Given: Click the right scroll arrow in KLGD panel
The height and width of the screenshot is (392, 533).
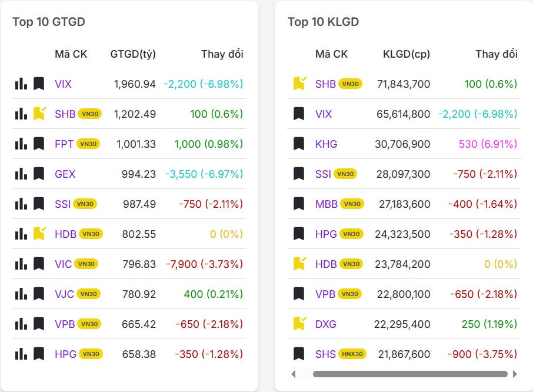Looking at the screenshot, I should point(516,374).
